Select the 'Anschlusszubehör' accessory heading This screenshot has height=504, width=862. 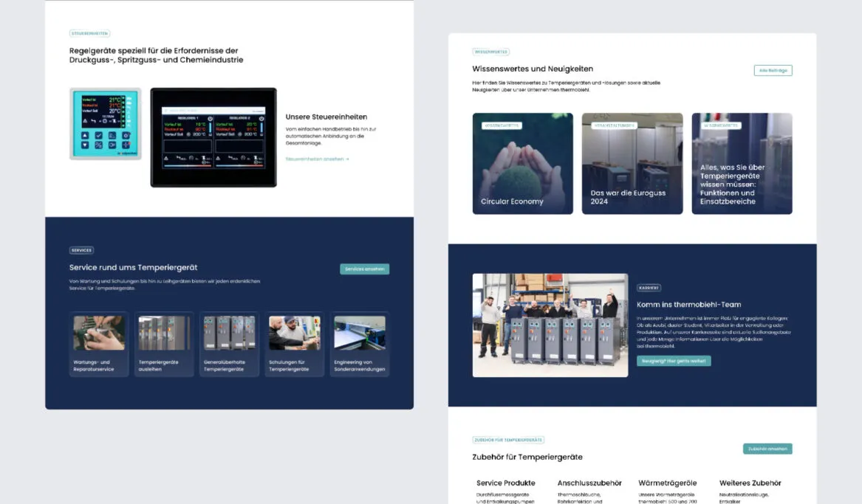tap(589, 483)
